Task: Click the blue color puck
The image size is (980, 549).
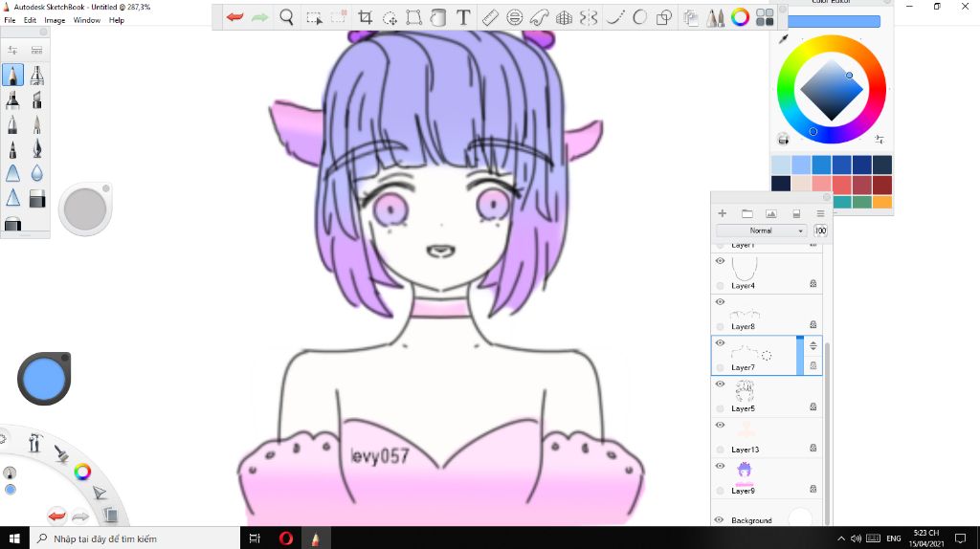Action: [44, 379]
